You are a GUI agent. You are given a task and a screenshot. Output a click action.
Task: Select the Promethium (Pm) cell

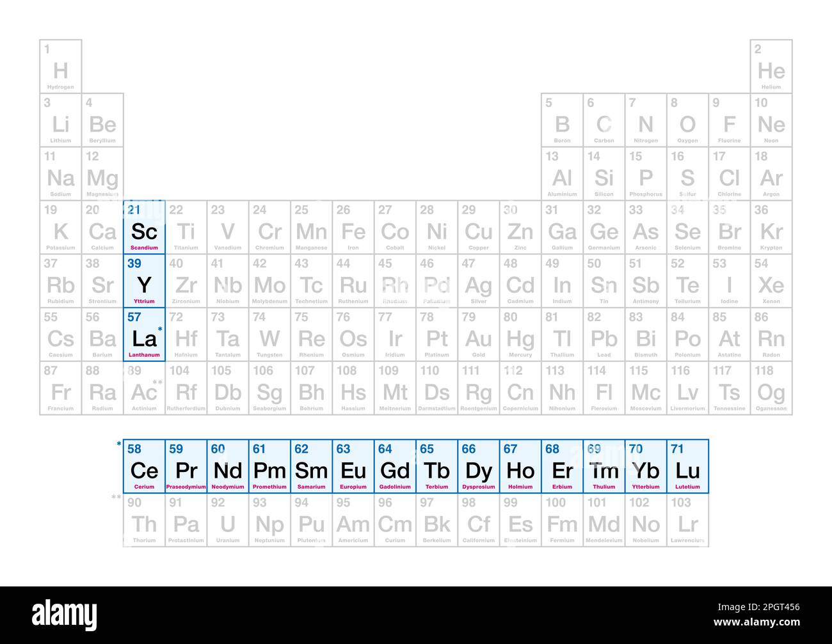pyautogui.click(x=269, y=466)
